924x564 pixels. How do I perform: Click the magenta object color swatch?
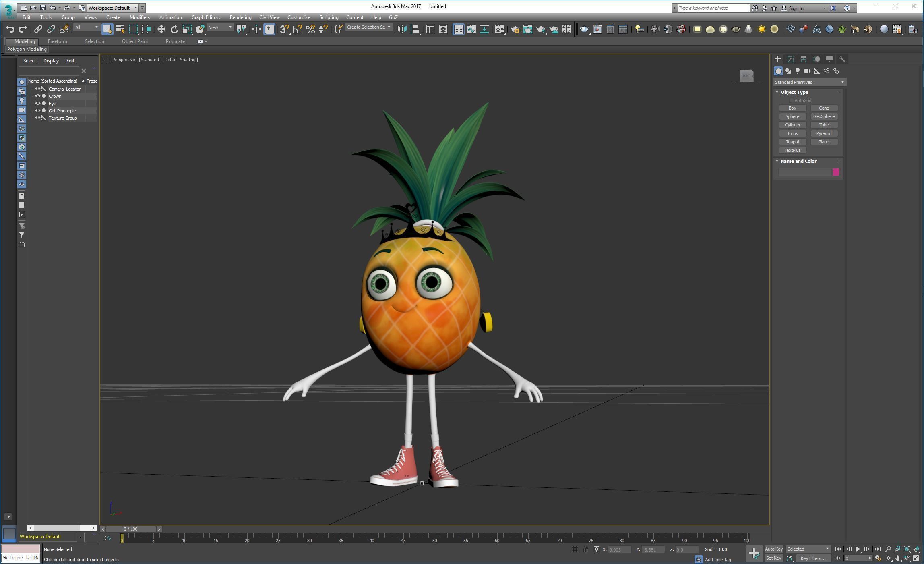coord(836,172)
